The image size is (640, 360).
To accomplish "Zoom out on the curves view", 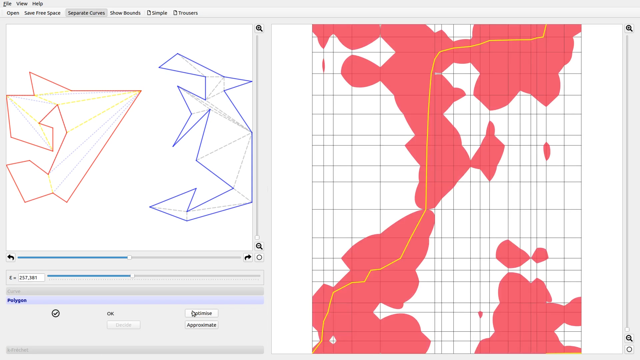I will coord(259,246).
